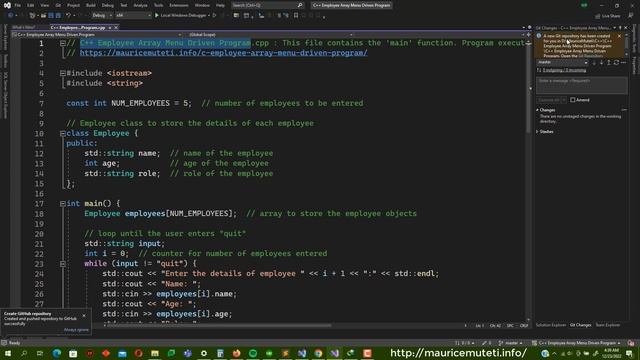Toggle the Amend checkbox
This screenshot has height=360, width=640.
(x=573, y=100)
